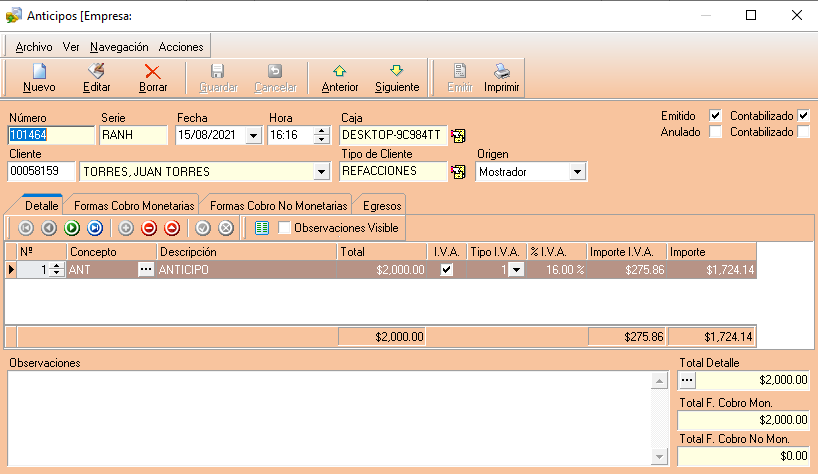Open the Cliente name dropdown
This screenshot has height=475, width=818.
click(321, 172)
